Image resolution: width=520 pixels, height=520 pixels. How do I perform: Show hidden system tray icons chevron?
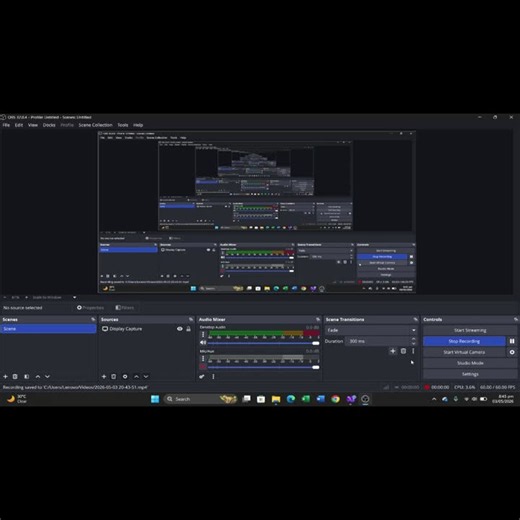click(x=434, y=399)
